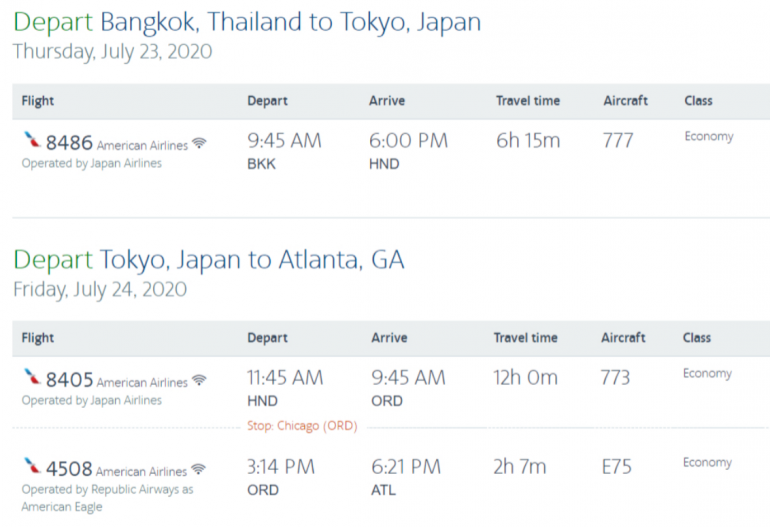Screen dimensions: 770x527
Task: Click the 9:45 AM BKK departure time
Action: click(x=284, y=141)
